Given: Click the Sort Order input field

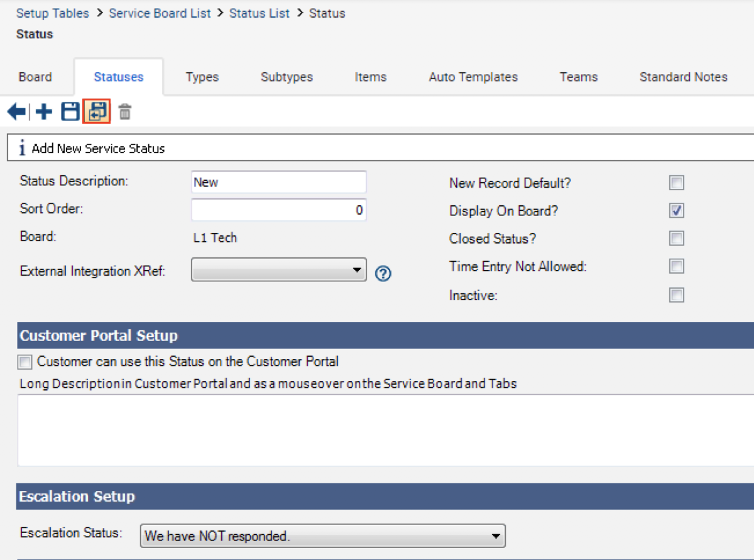Looking at the screenshot, I should point(279,210).
